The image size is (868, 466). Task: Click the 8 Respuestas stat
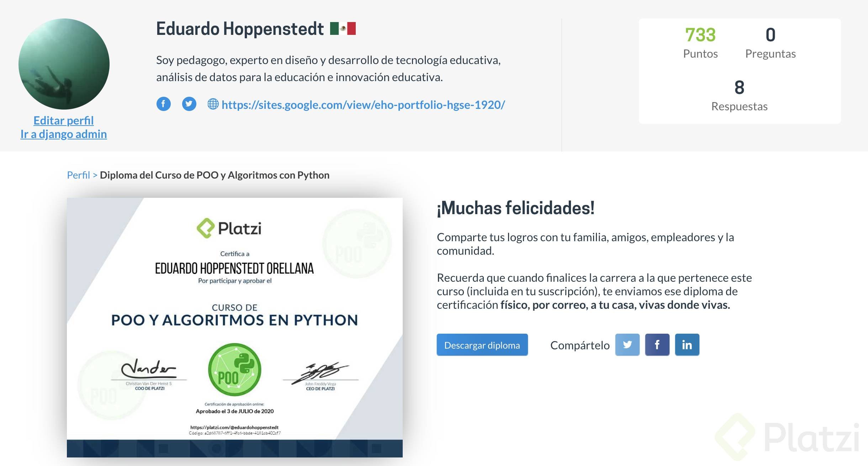point(740,95)
